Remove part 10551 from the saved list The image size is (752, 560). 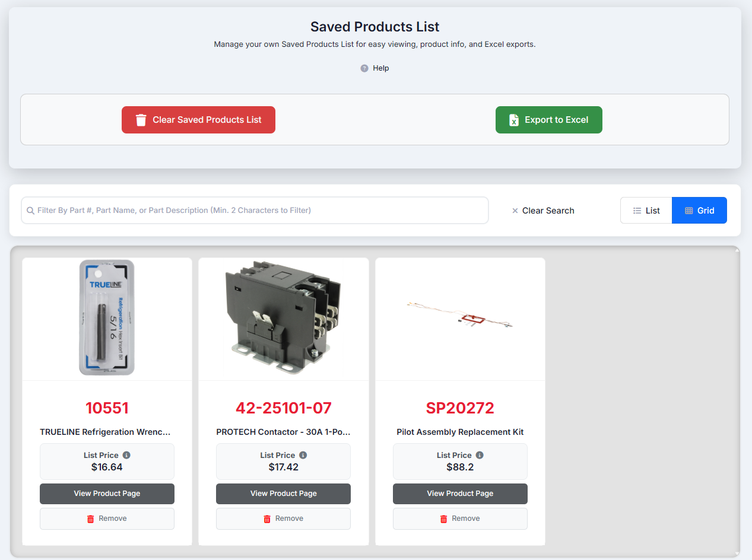point(107,518)
